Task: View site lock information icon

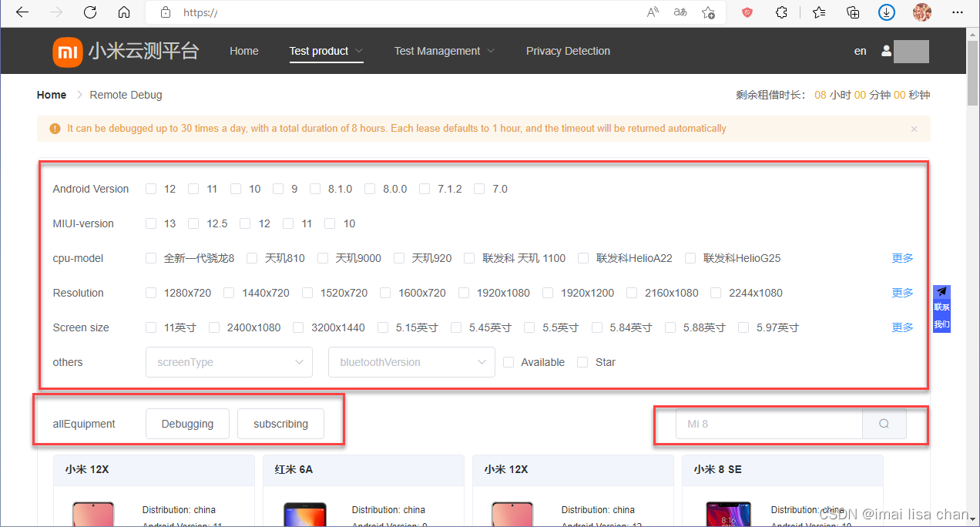Action: 165,12
